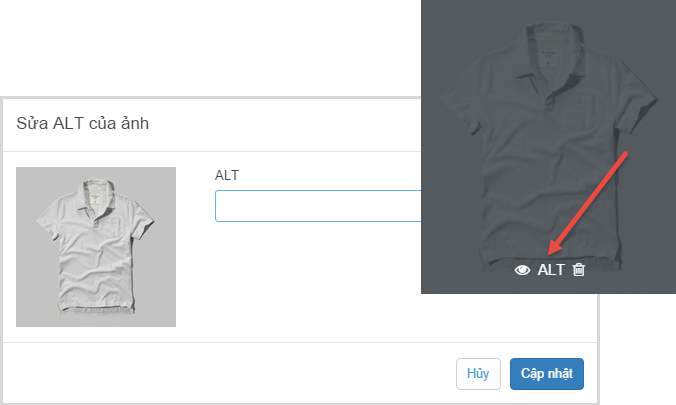
Task: Click the red arrow's pointed head
Action: pyautogui.click(x=549, y=252)
